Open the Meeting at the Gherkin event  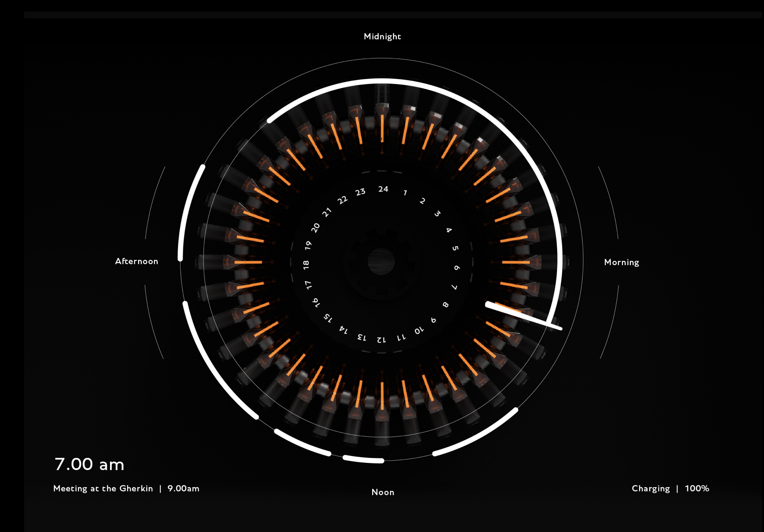pyautogui.click(x=103, y=488)
